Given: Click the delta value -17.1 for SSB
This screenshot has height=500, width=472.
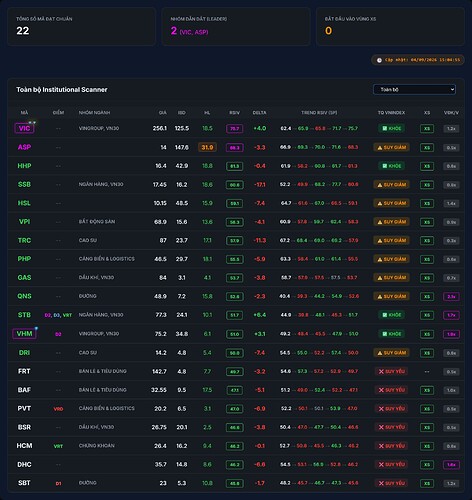Looking at the screenshot, I should pyautogui.click(x=260, y=184).
